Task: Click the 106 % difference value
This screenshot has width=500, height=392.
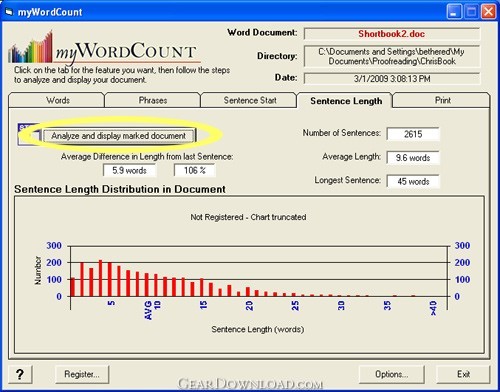Action: [195, 170]
